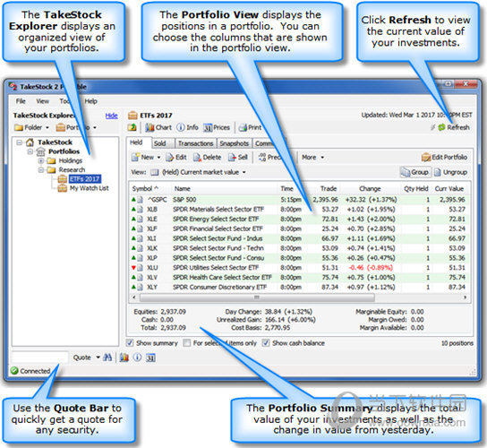Sort by the Curr Value column header

click(x=449, y=188)
